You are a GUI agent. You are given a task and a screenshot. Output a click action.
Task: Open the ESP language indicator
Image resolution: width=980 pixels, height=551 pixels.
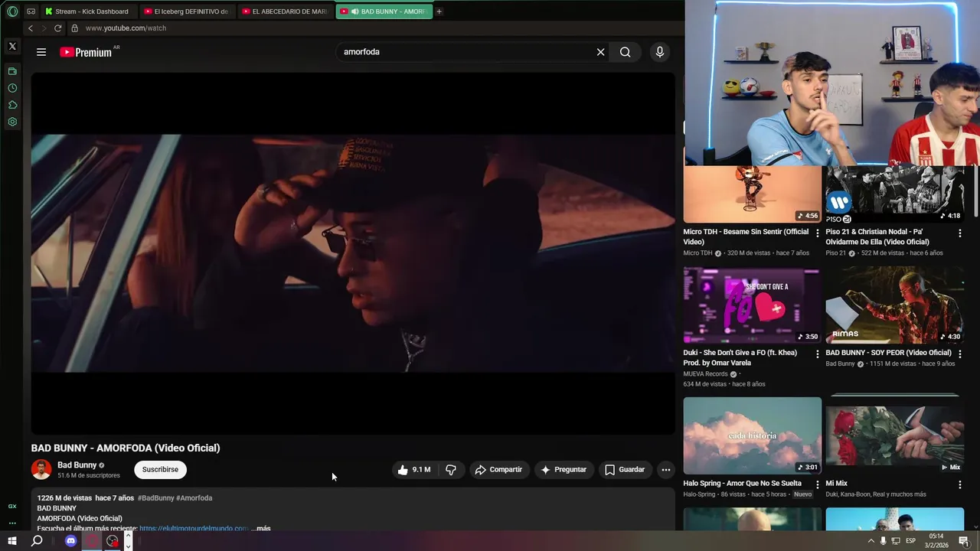tap(910, 541)
